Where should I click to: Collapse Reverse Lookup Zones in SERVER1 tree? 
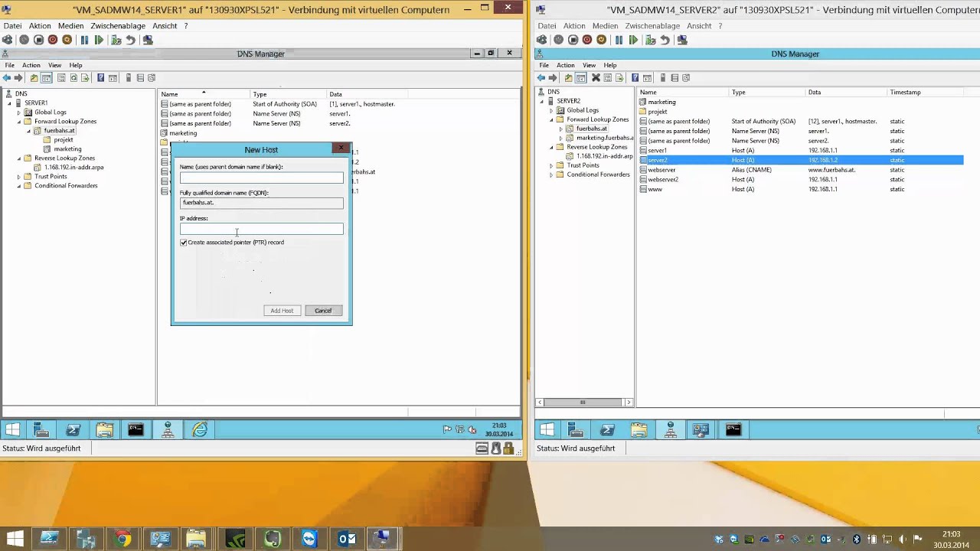click(19, 158)
